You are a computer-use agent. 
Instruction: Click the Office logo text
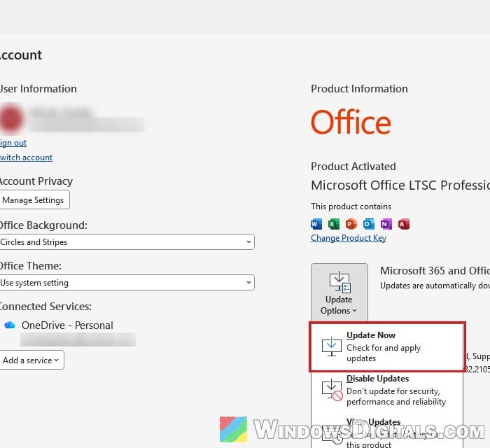pyautogui.click(x=351, y=122)
